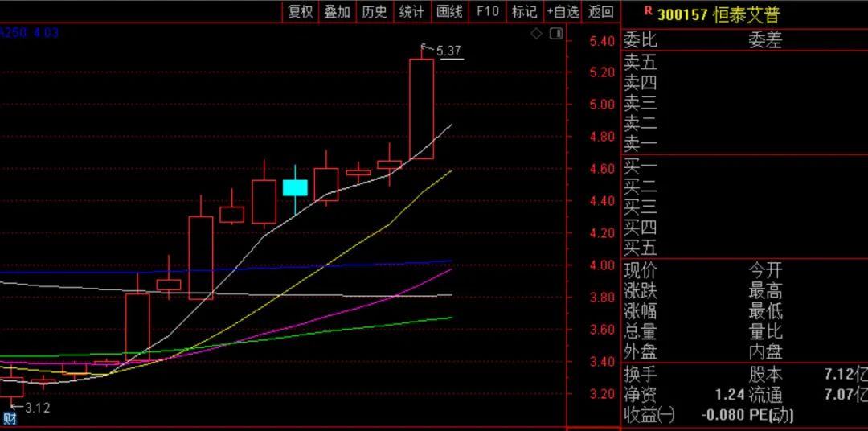
Task: Click the cyan candlestick on the chart
Action: [x=295, y=187]
